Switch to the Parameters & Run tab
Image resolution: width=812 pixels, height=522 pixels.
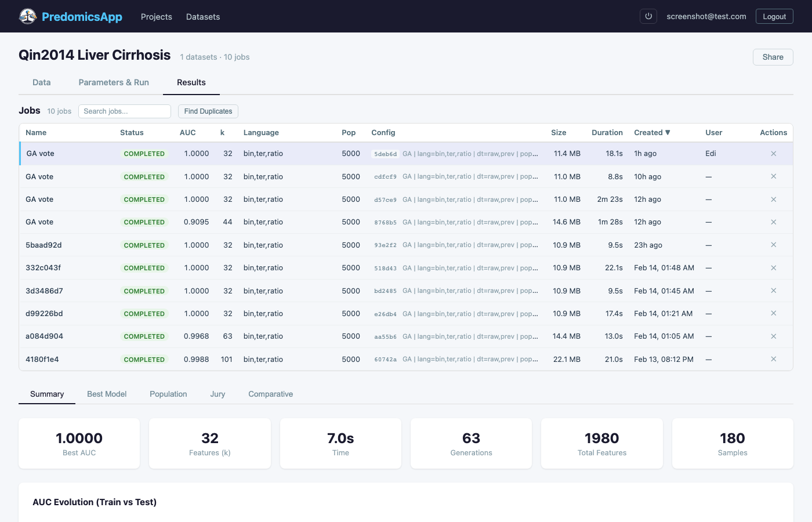(114, 82)
